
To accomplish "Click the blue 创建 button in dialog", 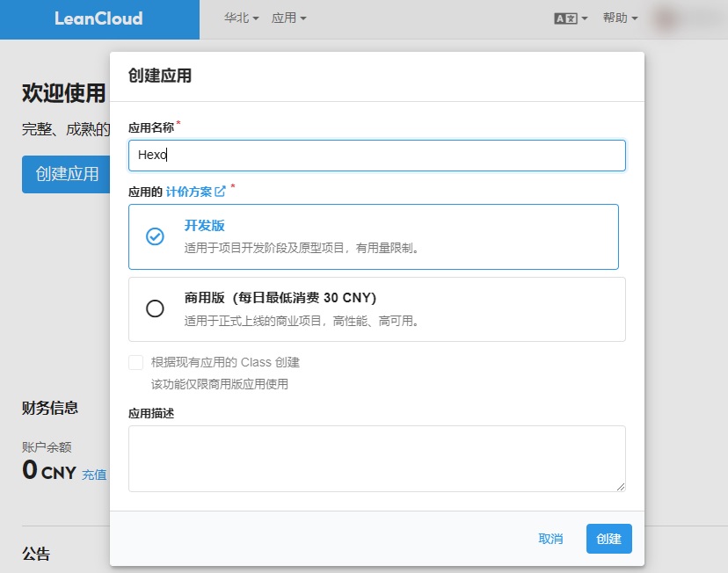I will coord(608,539).
